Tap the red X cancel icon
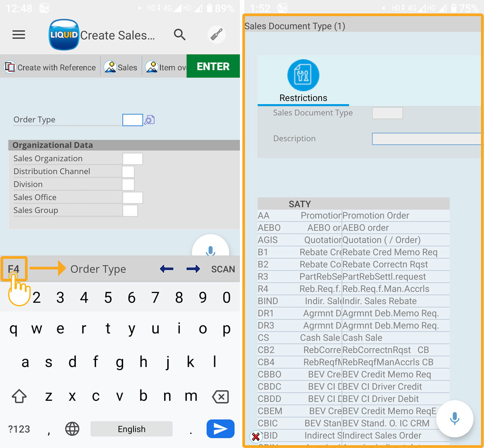This screenshot has width=484, height=448. coord(255,436)
